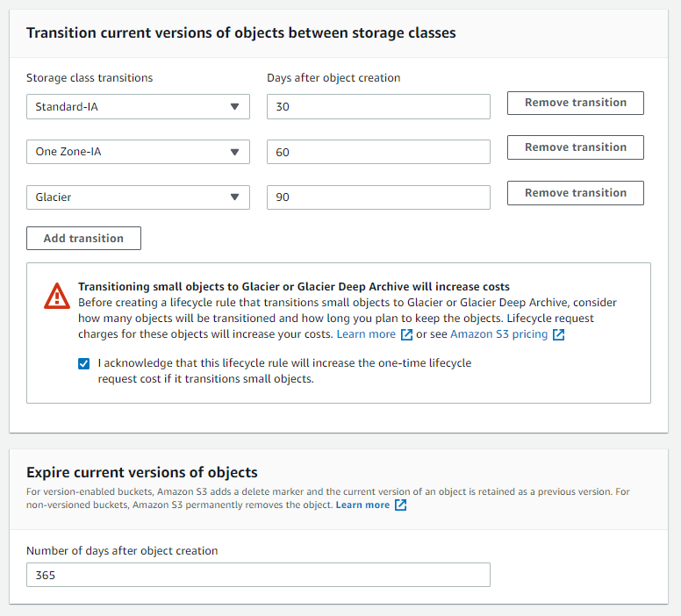Click the expiration days field showing 365

tap(258, 575)
